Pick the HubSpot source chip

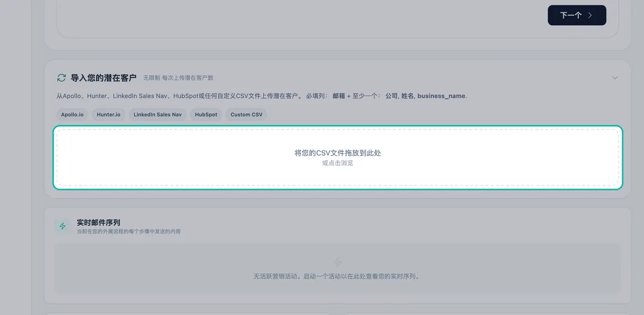pos(206,114)
